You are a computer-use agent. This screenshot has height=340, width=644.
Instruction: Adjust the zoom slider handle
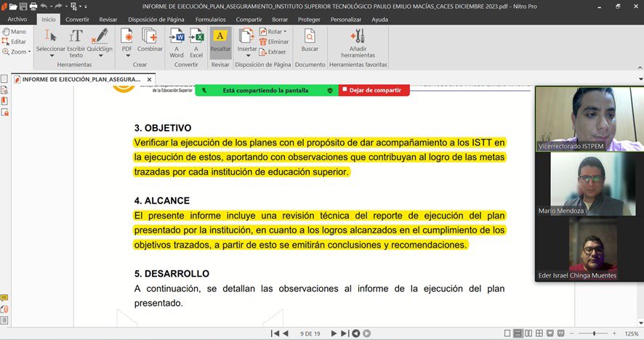point(595,333)
